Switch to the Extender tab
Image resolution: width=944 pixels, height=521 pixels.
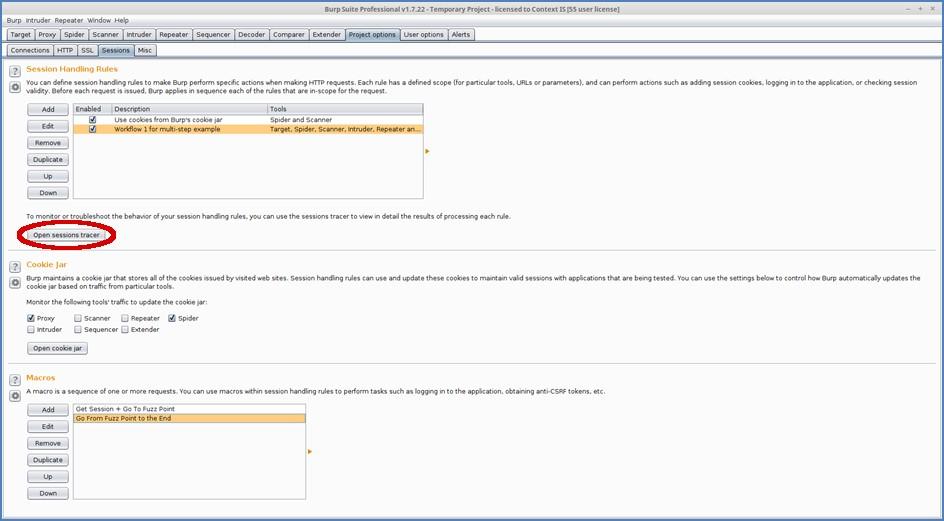(x=327, y=34)
